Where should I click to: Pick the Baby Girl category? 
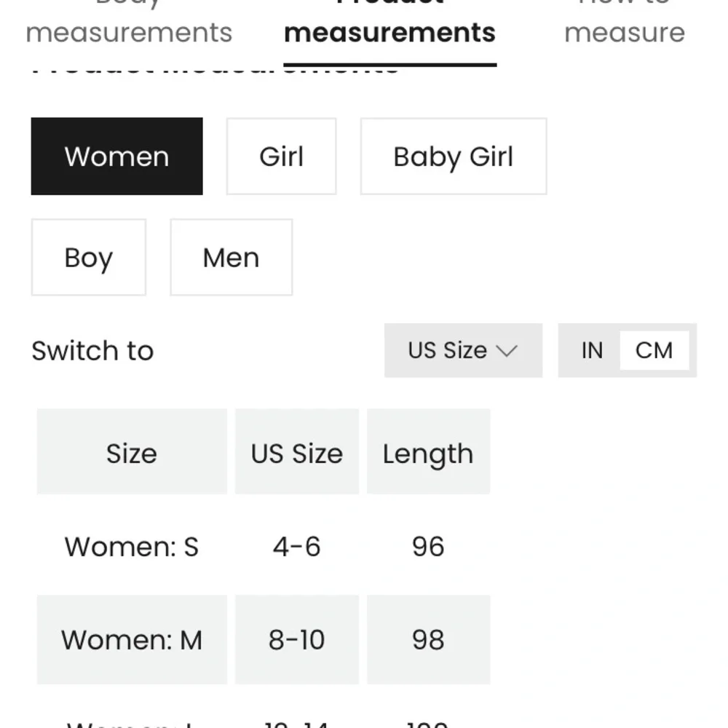click(453, 157)
